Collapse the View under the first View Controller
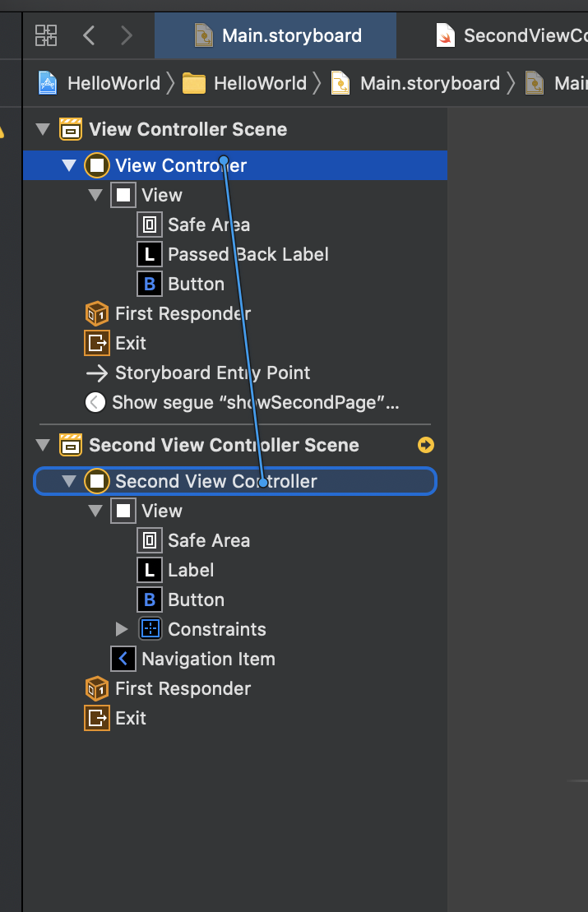Image resolution: width=588 pixels, height=912 pixels. [95, 196]
